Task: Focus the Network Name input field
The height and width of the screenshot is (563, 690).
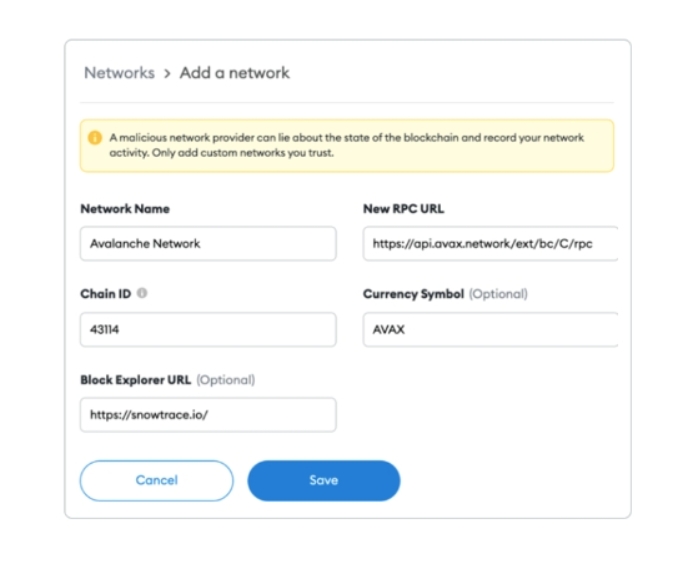Action: click(208, 243)
